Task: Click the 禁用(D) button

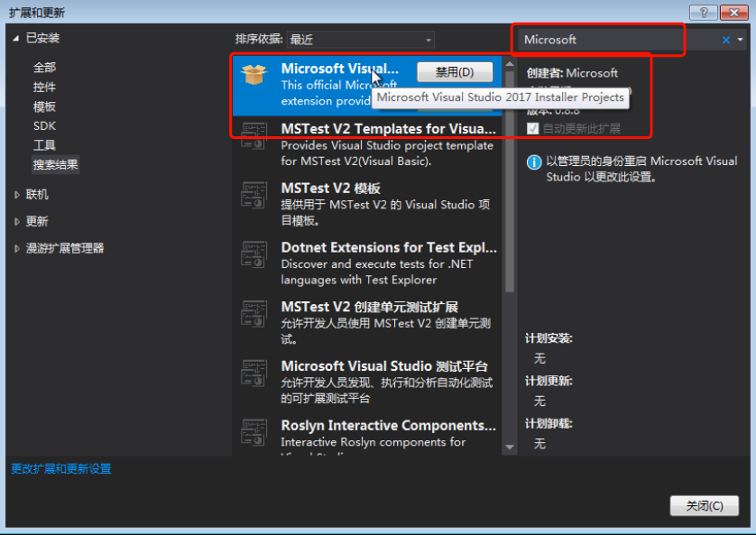Action: [455, 72]
